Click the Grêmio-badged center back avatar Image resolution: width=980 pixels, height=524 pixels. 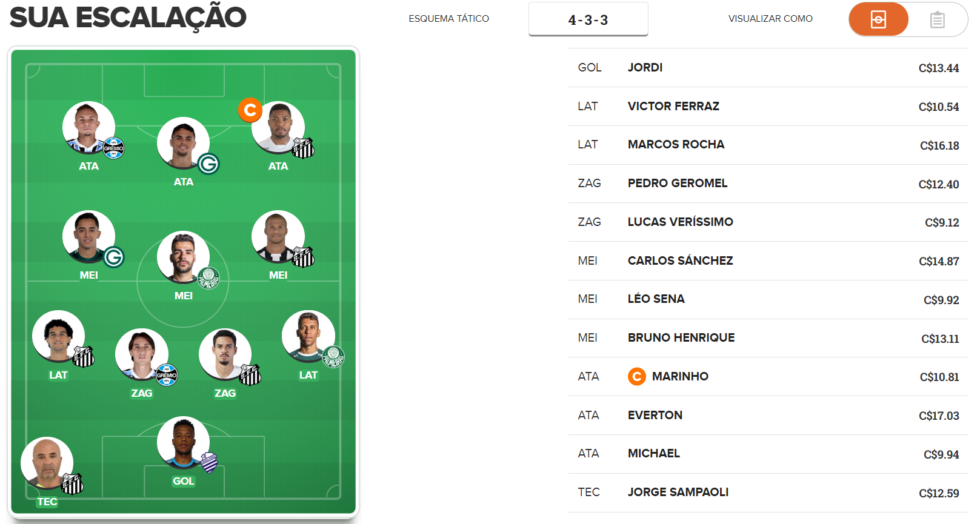142,355
